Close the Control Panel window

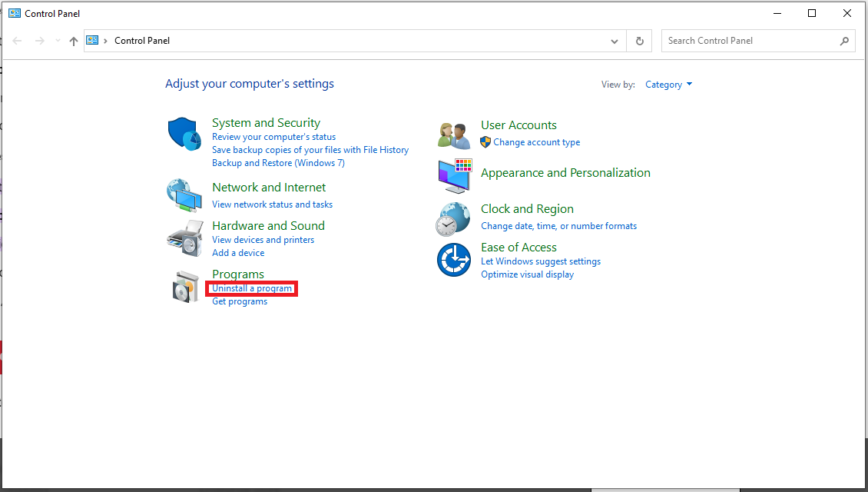pyautogui.click(x=847, y=13)
